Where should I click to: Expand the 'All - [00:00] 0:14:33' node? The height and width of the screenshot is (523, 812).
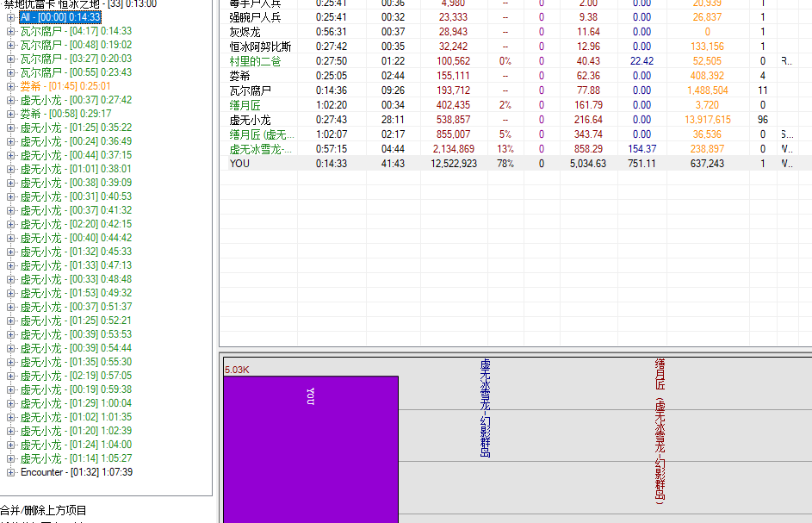[x=10, y=17]
